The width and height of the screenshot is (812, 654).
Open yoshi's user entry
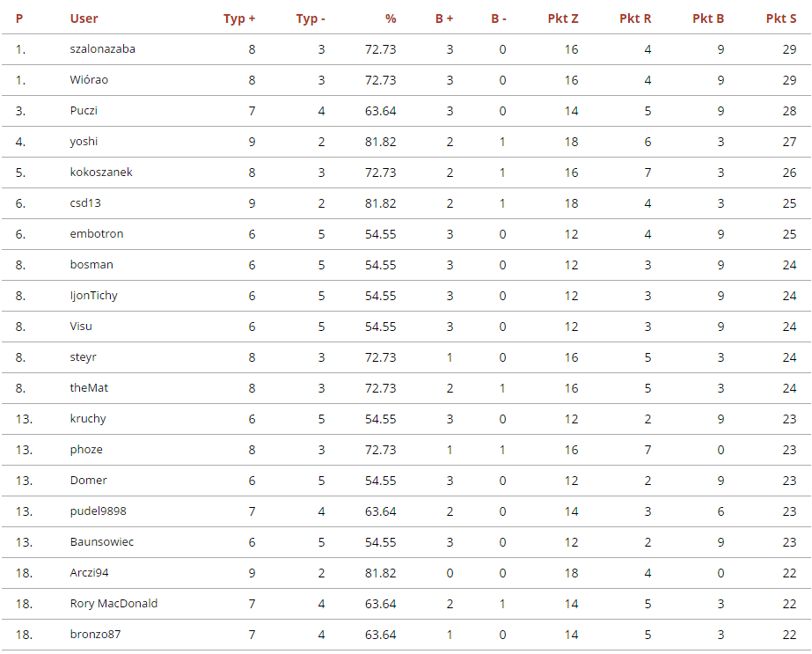pyautogui.click(x=84, y=142)
